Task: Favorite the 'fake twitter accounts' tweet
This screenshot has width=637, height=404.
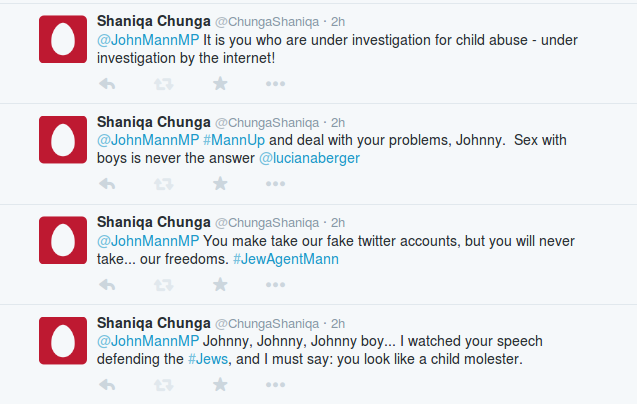Action: 219,284
